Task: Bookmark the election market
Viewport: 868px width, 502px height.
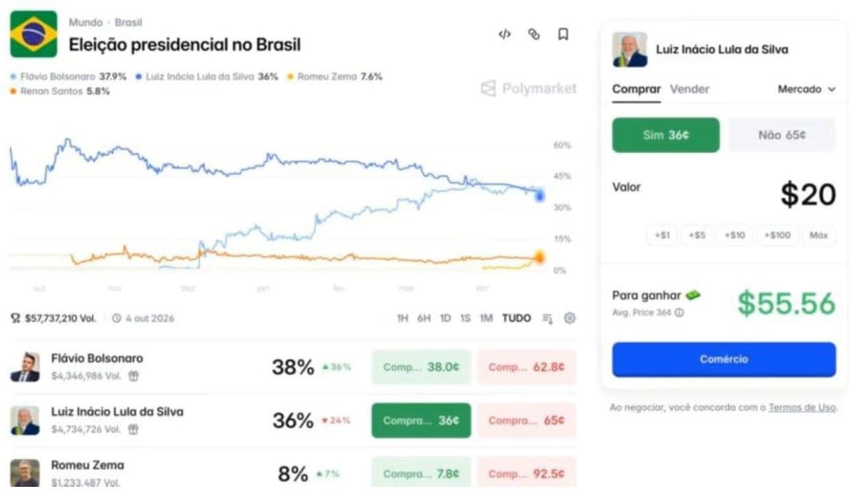Action: tap(563, 35)
